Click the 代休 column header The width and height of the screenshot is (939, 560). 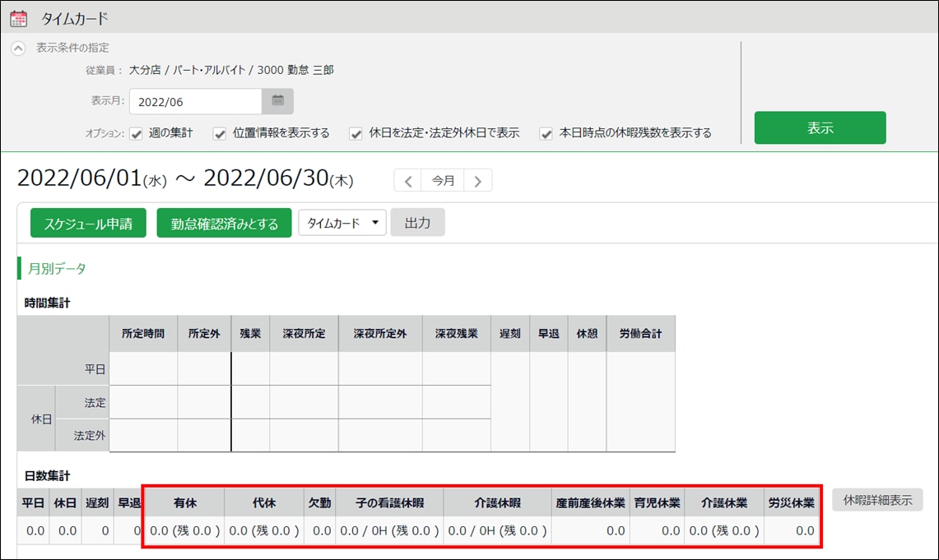[x=263, y=502]
